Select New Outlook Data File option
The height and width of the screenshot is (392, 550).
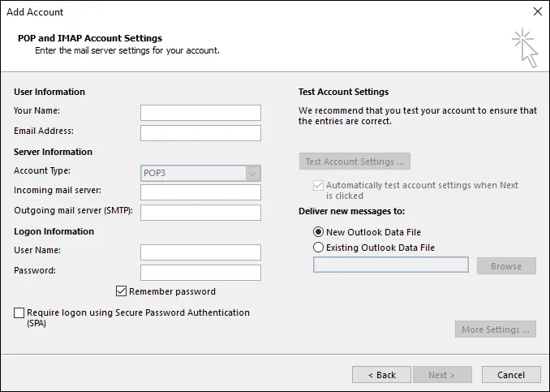click(318, 232)
